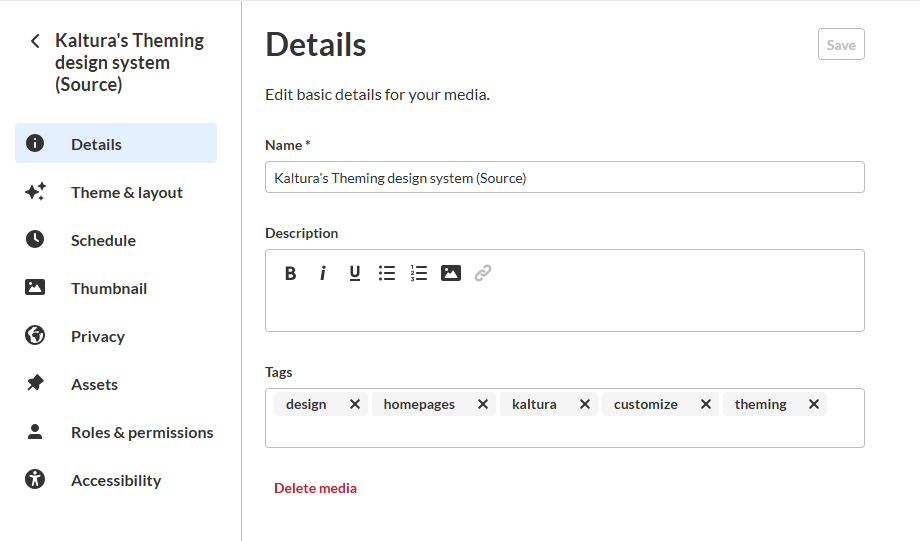Screen dimensions: 920x541
Task: Click the Delete media link
Action: click(x=315, y=488)
